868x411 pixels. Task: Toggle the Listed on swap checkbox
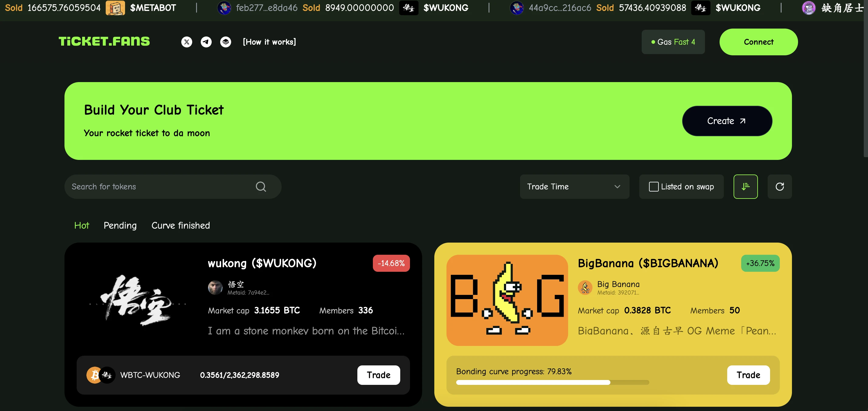[654, 186]
